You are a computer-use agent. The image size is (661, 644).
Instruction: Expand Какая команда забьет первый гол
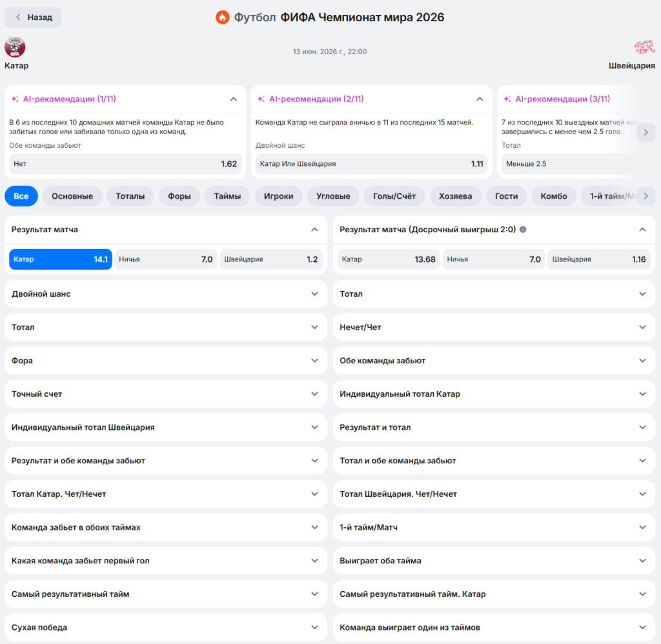click(x=166, y=561)
